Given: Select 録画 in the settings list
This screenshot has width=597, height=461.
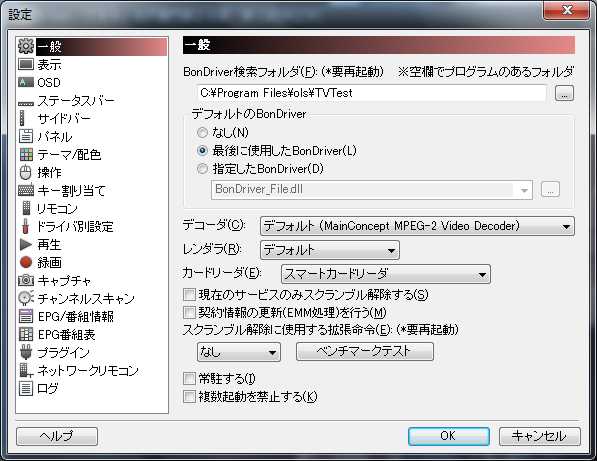Looking at the screenshot, I should (49, 262).
